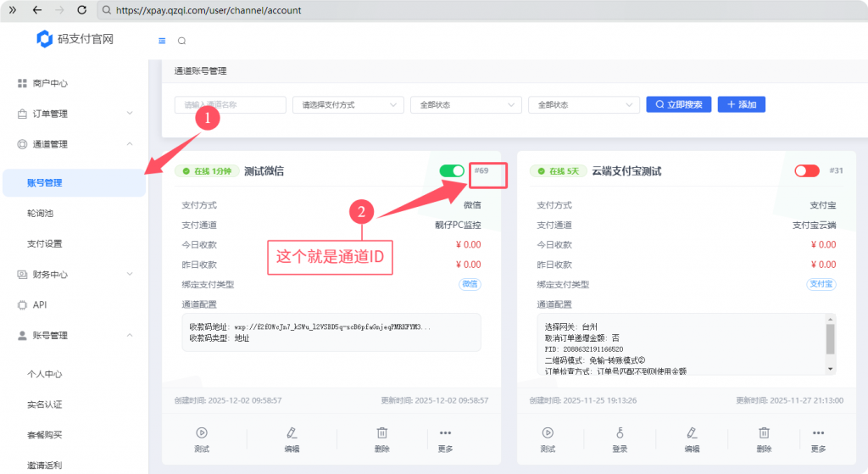Open the first 全部状态 dropdown
The height and width of the screenshot is (474, 868).
pyautogui.click(x=466, y=104)
